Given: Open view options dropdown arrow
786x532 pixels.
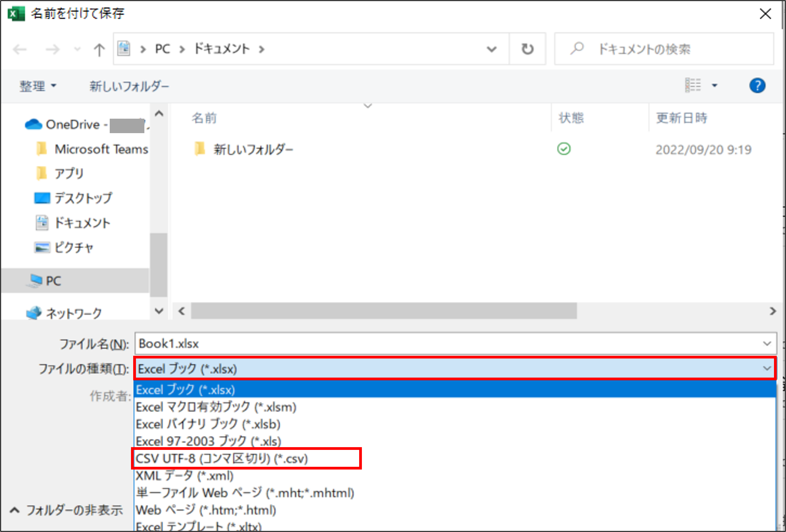Looking at the screenshot, I should pos(714,85).
